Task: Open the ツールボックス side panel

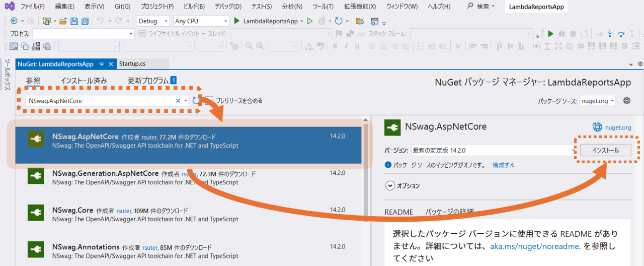Action: (x=7, y=75)
